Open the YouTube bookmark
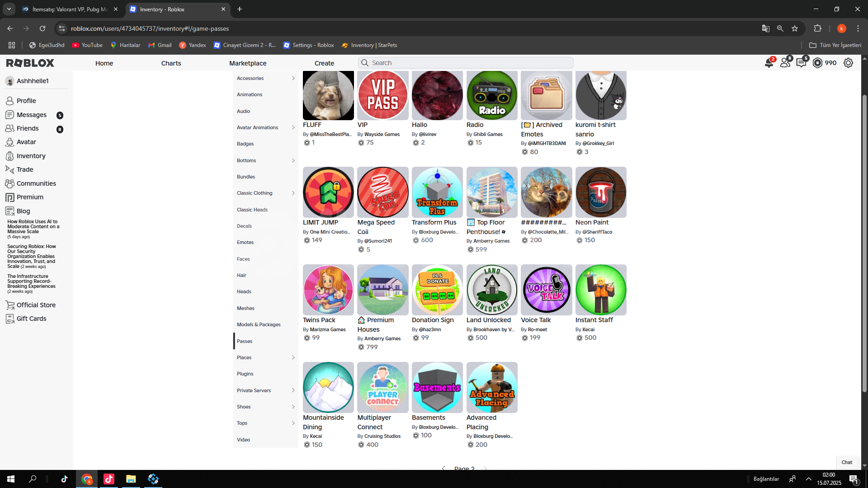The image size is (868, 488). point(87,45)
